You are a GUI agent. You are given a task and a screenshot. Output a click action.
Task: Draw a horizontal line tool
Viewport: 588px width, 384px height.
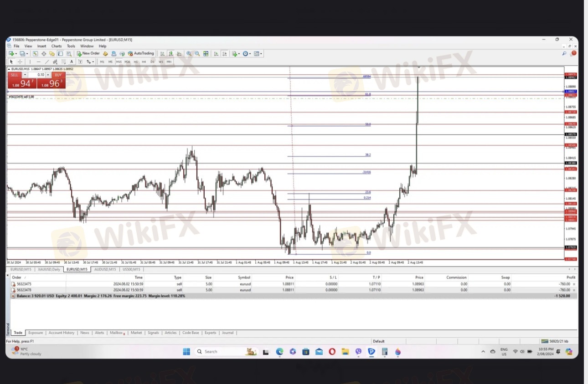click(38, 61)
